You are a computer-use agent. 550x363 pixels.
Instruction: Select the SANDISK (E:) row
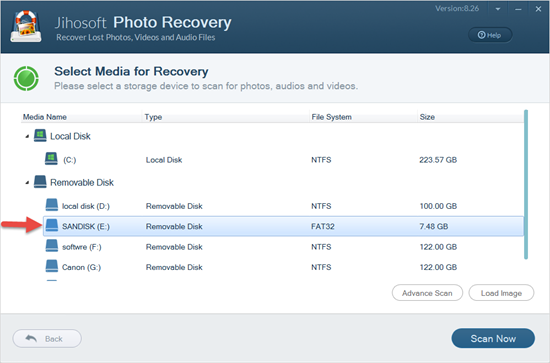click(283, 226)
